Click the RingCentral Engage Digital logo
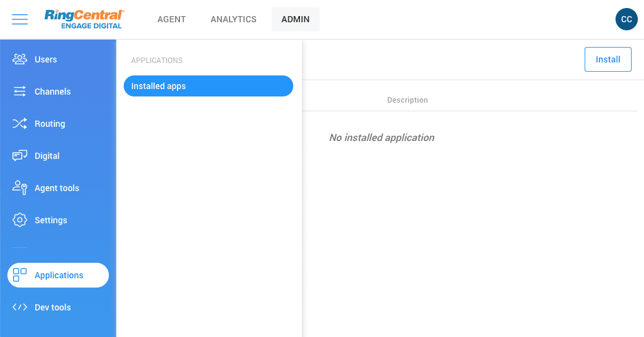This screenshot has height=337, width=644. click(x=84, y=19)
